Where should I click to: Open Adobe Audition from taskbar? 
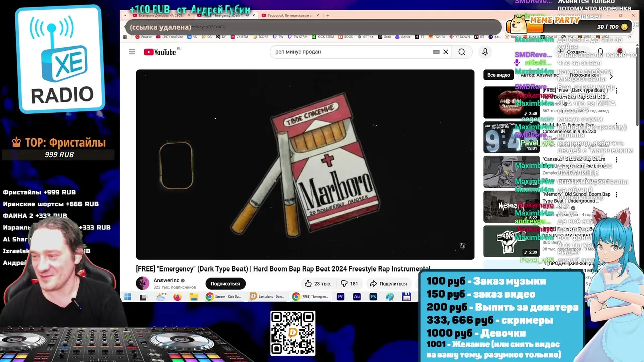(x=357, y=297)
